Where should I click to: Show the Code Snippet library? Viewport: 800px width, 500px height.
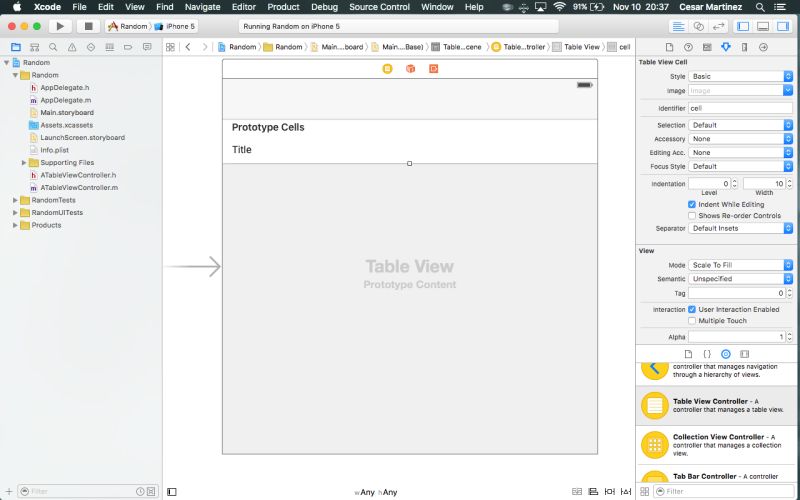[707, 354]
